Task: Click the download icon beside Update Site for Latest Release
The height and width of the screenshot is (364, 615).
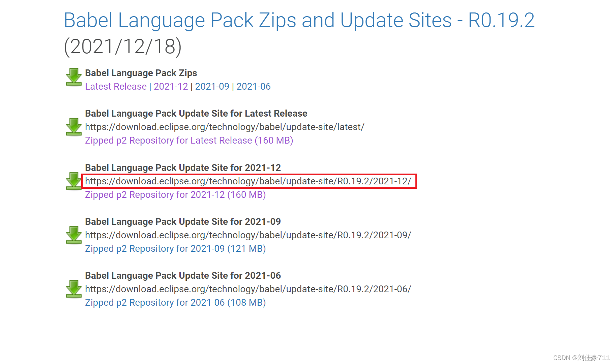Action: (x=74, y=127)
